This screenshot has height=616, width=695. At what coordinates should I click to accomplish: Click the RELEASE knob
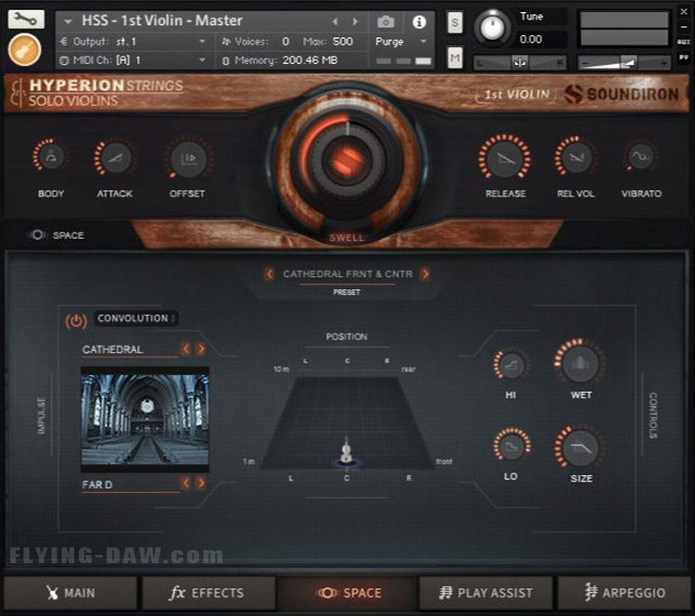505,157
